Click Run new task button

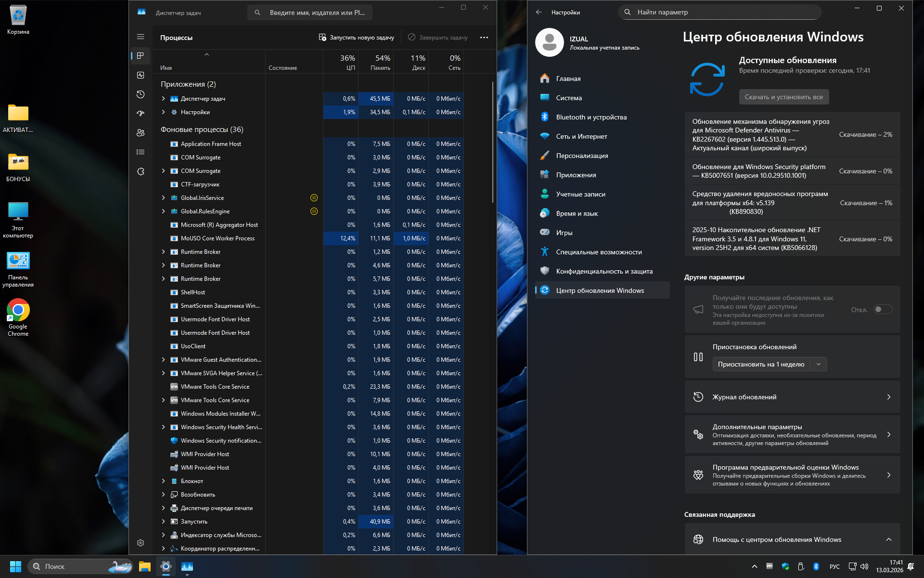(357, 38)
